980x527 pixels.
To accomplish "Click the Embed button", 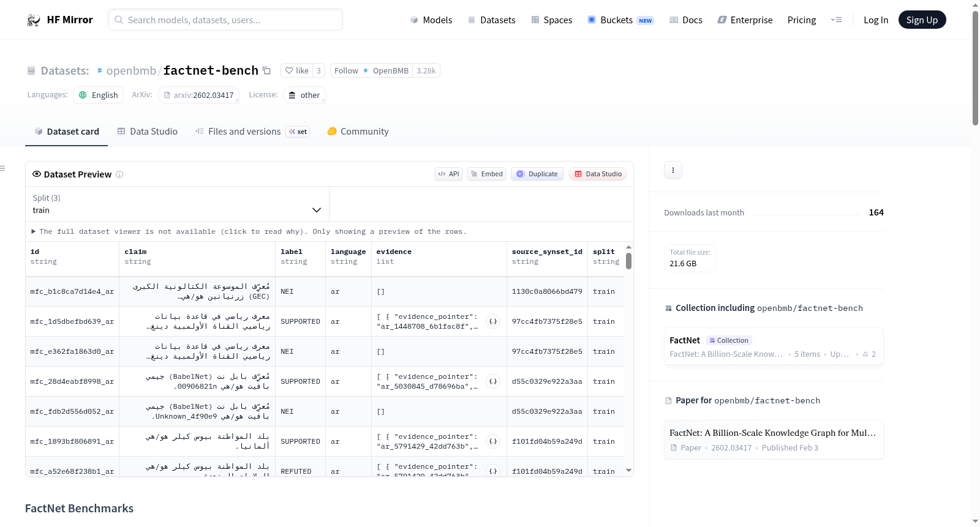I will click(487, 174).
